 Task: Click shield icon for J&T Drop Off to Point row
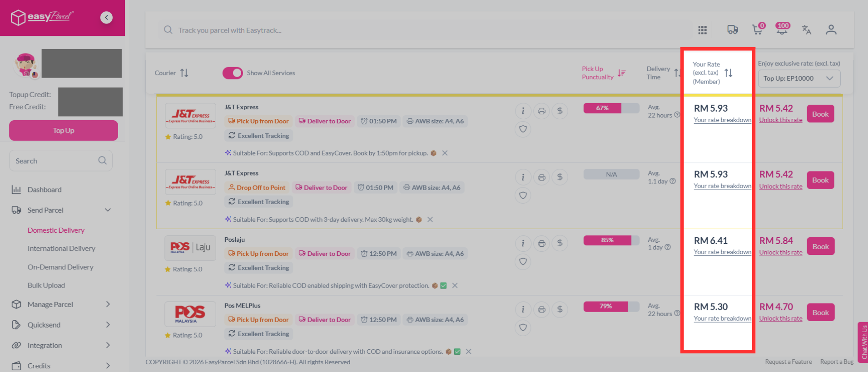[523, 196]
